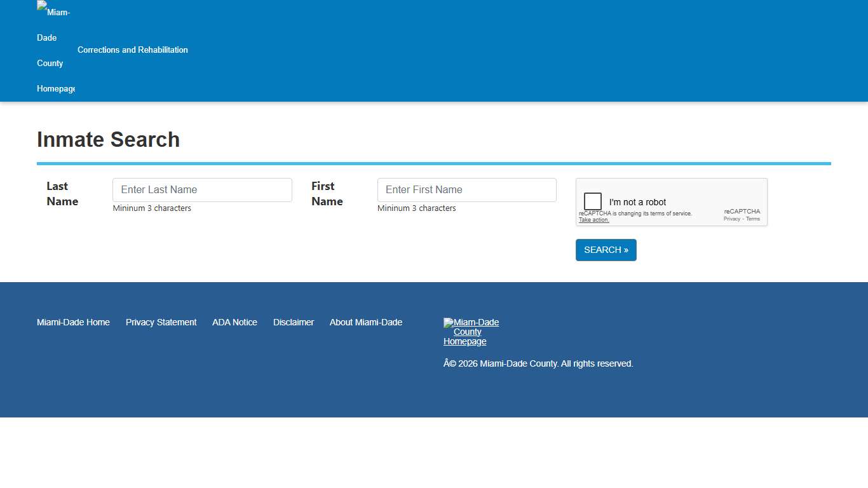Click the Enter Last Name input field

coord(202,189)
